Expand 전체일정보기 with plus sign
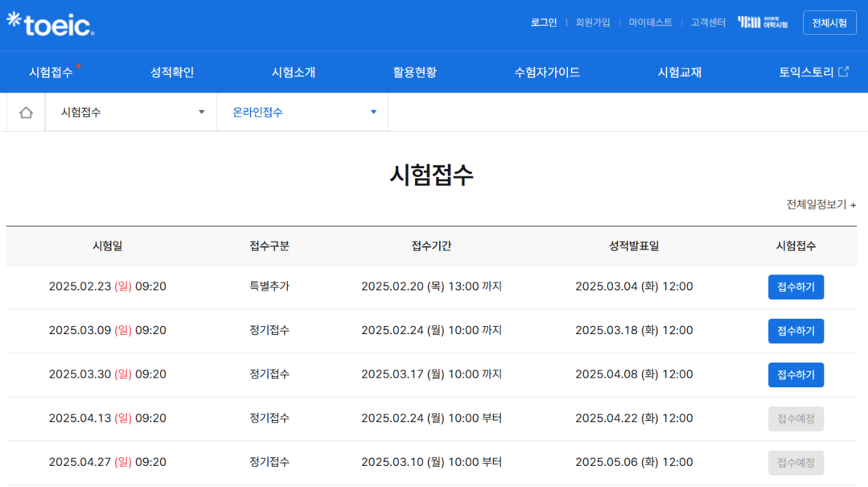The image size is (868, 487). coord(821,204)
